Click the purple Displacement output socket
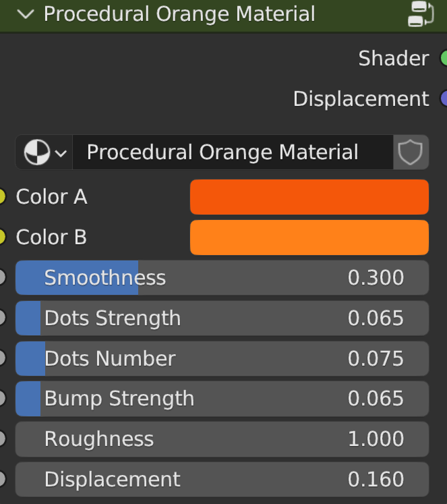Screen dimensions: 447x504 (444, 99)
